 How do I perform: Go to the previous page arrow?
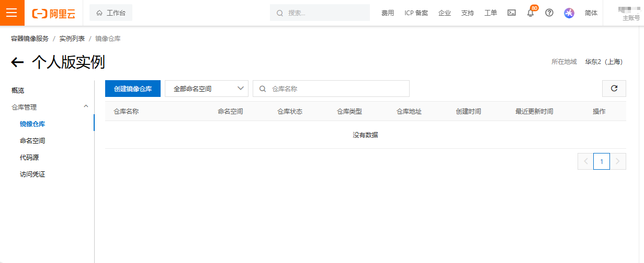click(x=585, y=161)
